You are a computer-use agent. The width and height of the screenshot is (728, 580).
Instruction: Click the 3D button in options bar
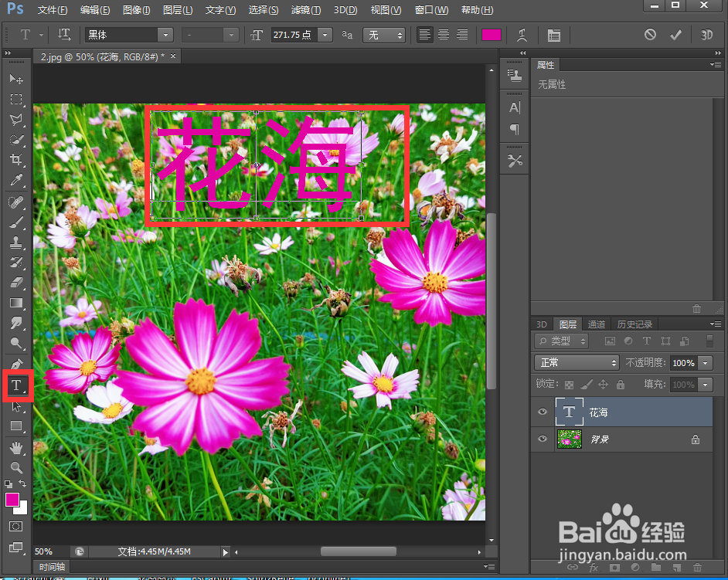pos(706,35)
